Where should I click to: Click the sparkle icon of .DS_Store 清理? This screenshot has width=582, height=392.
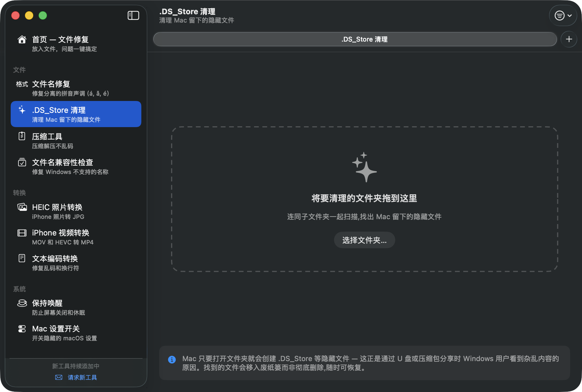click(22, 110)
